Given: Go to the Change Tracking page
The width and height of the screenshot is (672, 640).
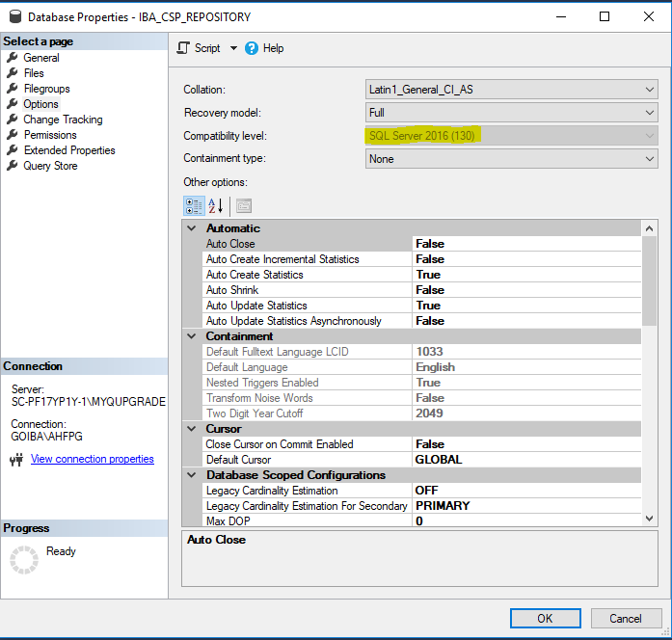Looking at the screenshot, I should [63, 120].
